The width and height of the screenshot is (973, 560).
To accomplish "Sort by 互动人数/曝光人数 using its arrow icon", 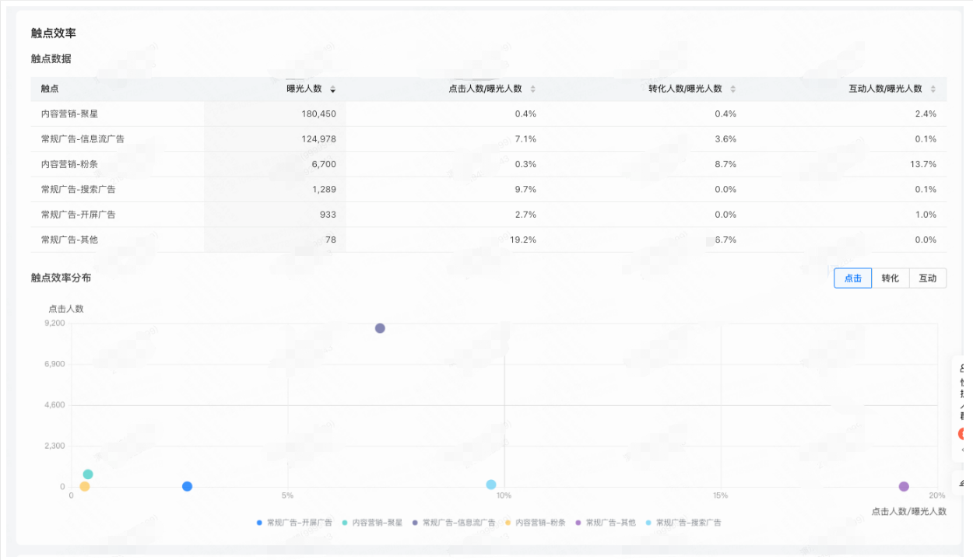I will coord(933,89).
